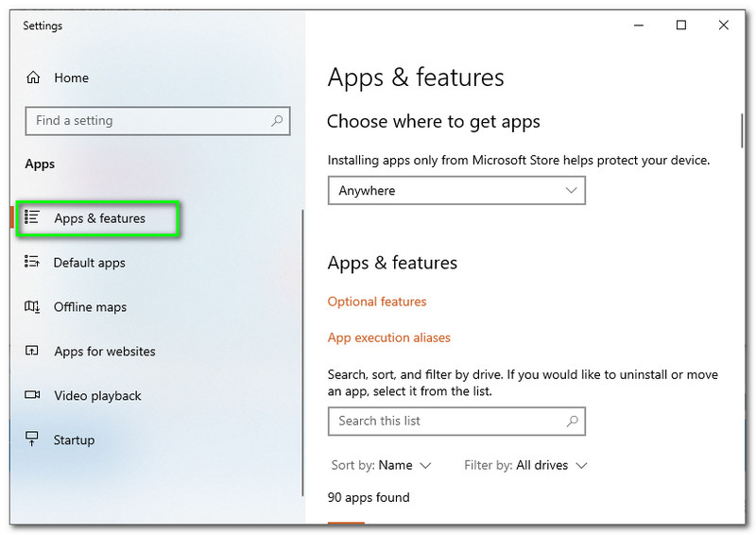Open Video playback section

(97, 396)
